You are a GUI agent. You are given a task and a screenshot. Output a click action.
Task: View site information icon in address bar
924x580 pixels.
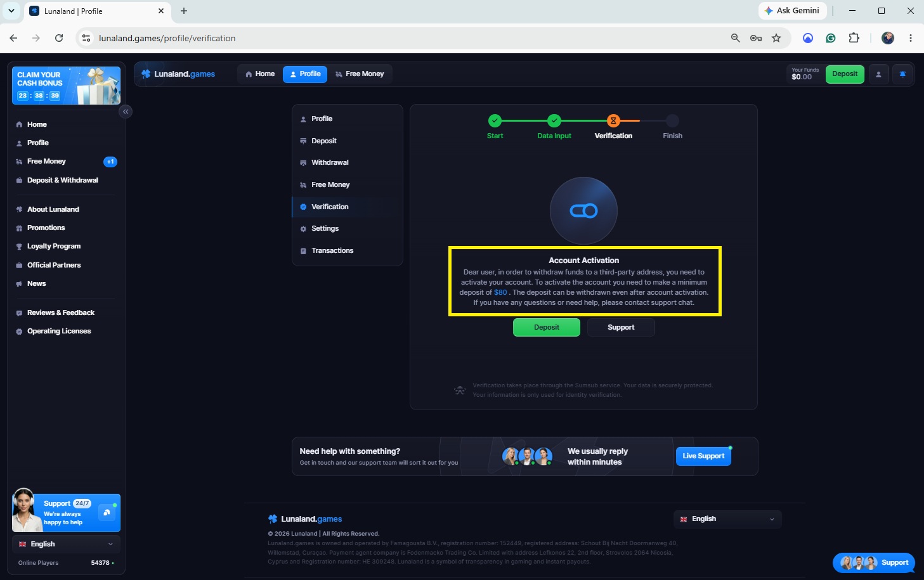click(87, 38)
